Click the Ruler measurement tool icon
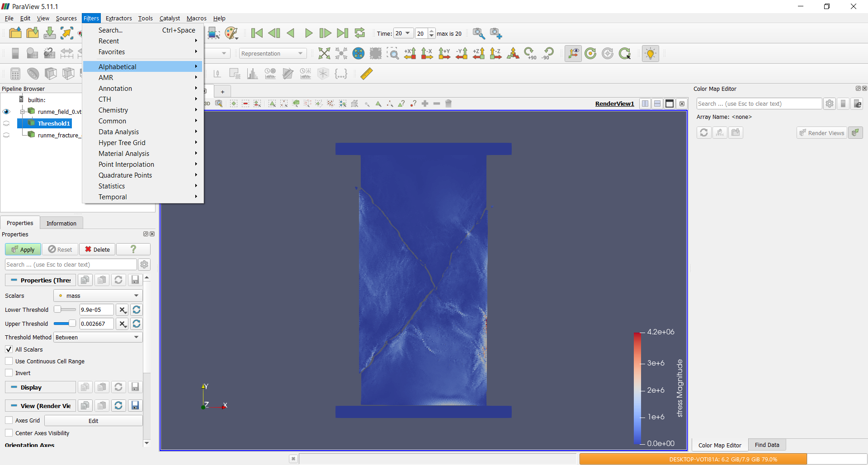Viewport: 868px width, 465px height. click(366, 74)
